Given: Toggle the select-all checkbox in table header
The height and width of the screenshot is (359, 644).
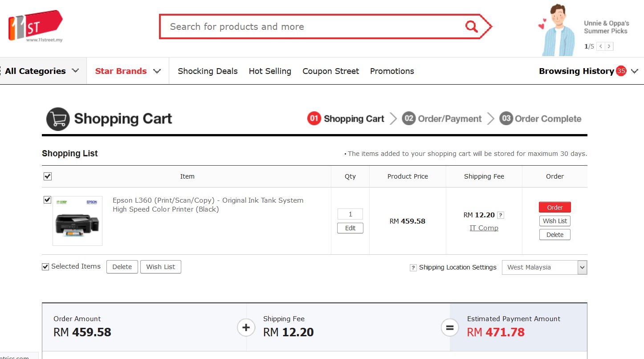Looking at the screenshot, I should (48, 176).
